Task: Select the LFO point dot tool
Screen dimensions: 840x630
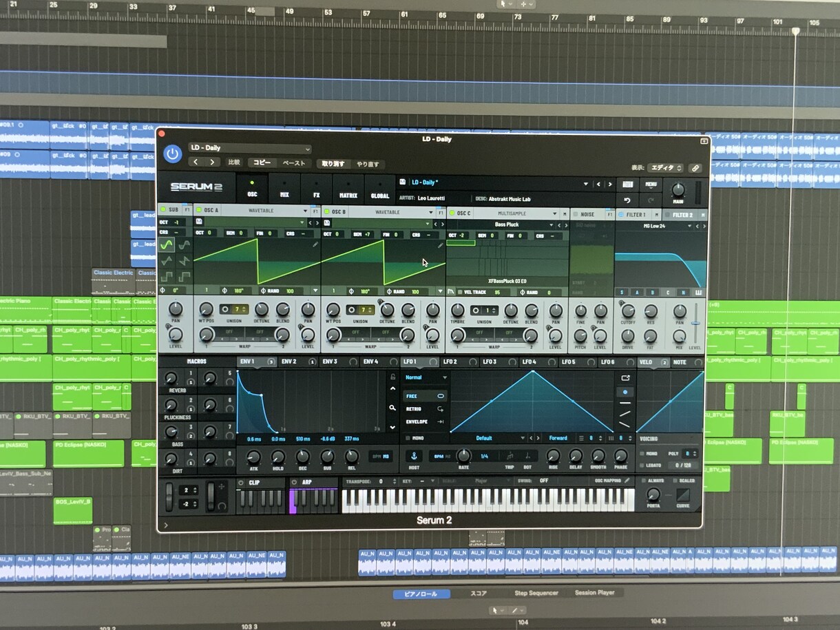Action: click(x=624, y=392)
